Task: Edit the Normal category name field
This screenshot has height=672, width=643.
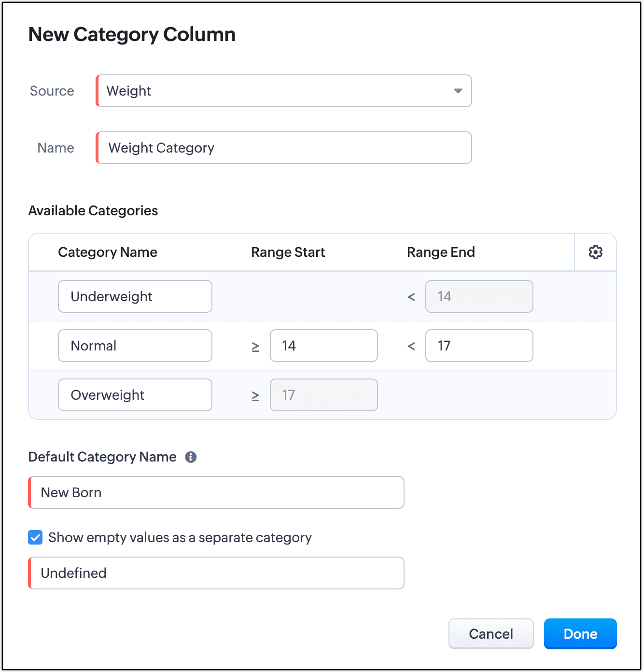Action: 135,346
